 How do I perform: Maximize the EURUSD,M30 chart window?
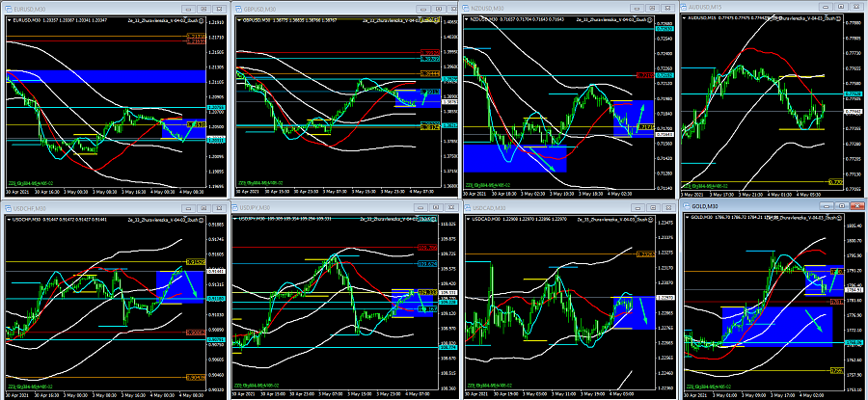click(203, 10)
